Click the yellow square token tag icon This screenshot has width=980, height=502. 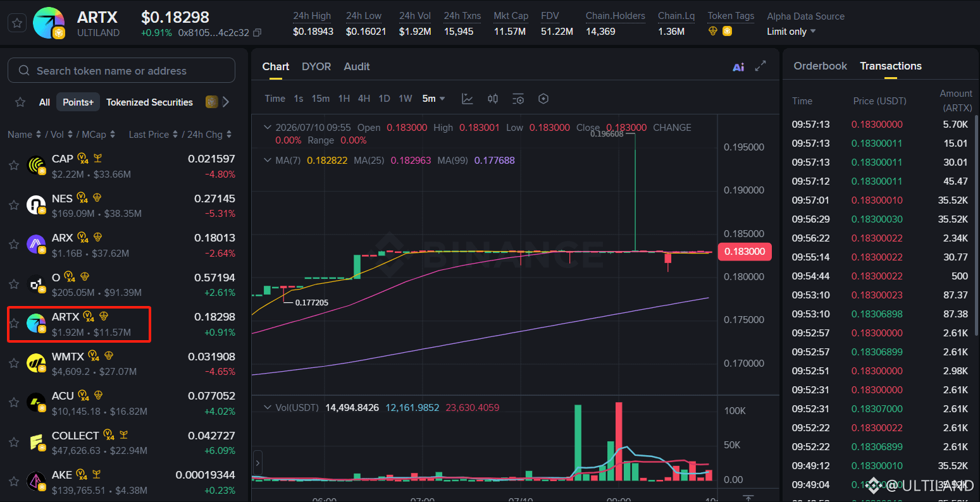pyautogui.click(x=727, y=31)
